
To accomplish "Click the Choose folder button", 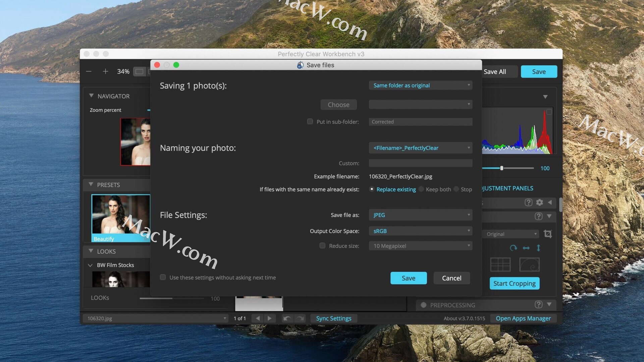I will [338, 105].
